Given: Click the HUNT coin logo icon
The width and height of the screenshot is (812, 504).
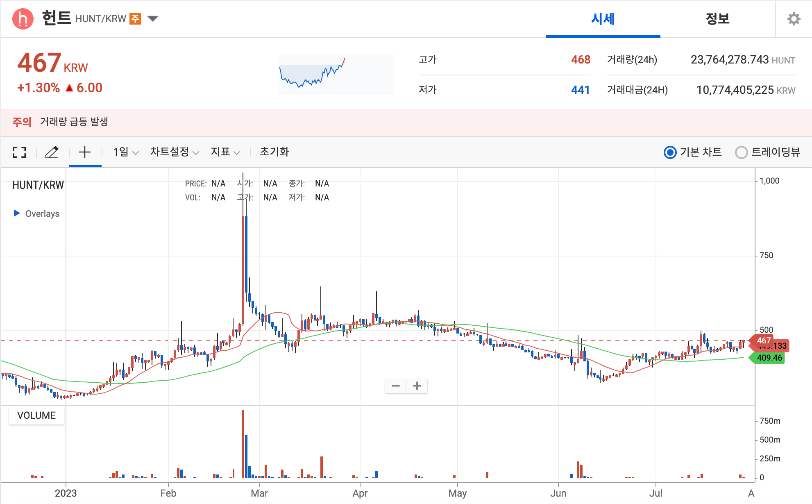Looking at the screenshot, I should coord(23,19).
